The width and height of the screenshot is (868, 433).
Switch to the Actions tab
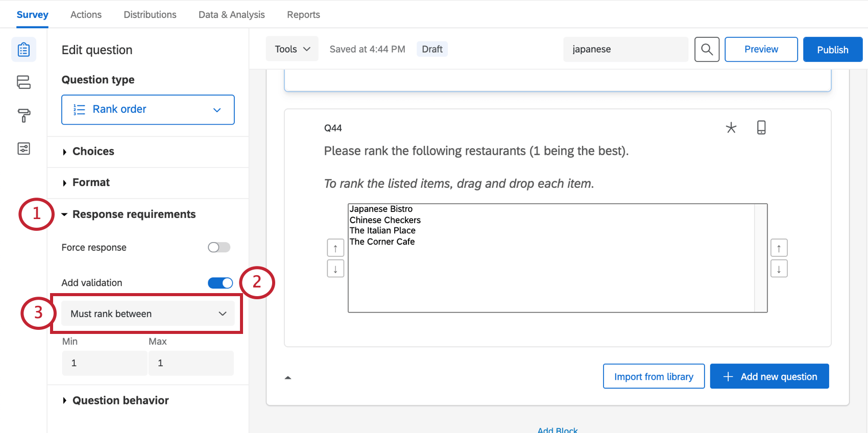pos(86,15)
